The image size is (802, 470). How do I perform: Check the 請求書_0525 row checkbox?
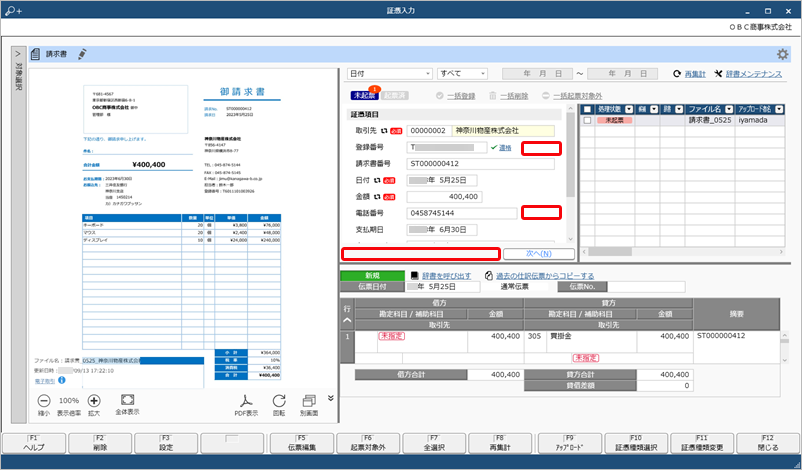(587, 120)
